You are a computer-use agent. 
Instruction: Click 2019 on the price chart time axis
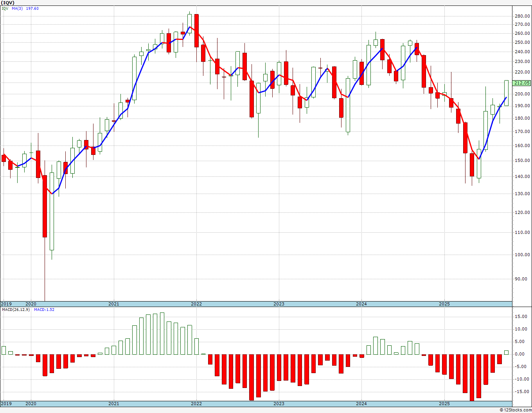tap(6, 304)
